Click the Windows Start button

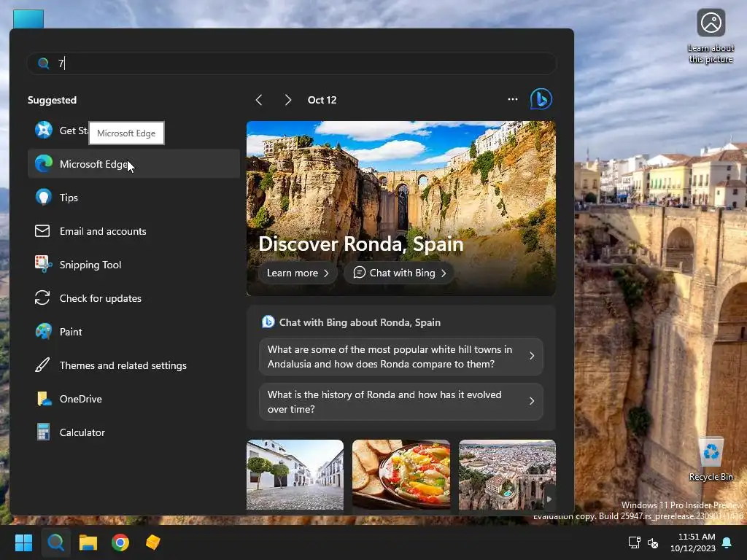pos(23,542)
